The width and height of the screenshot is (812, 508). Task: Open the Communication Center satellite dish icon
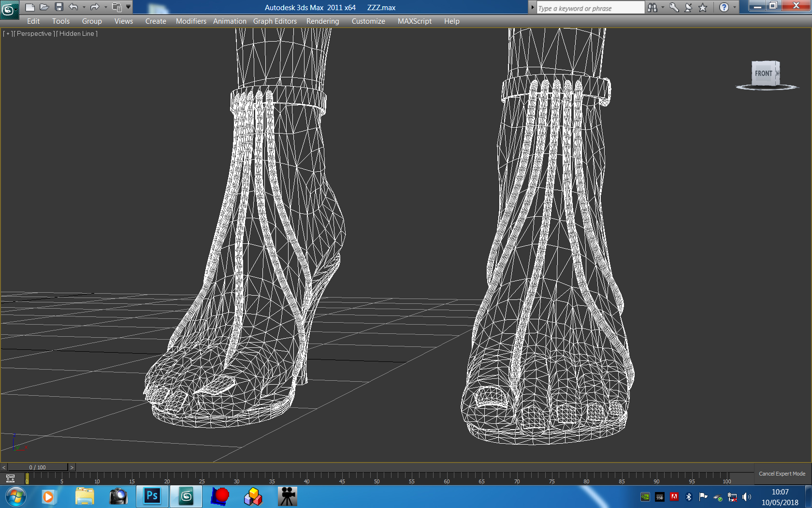(x=688, y=7)
